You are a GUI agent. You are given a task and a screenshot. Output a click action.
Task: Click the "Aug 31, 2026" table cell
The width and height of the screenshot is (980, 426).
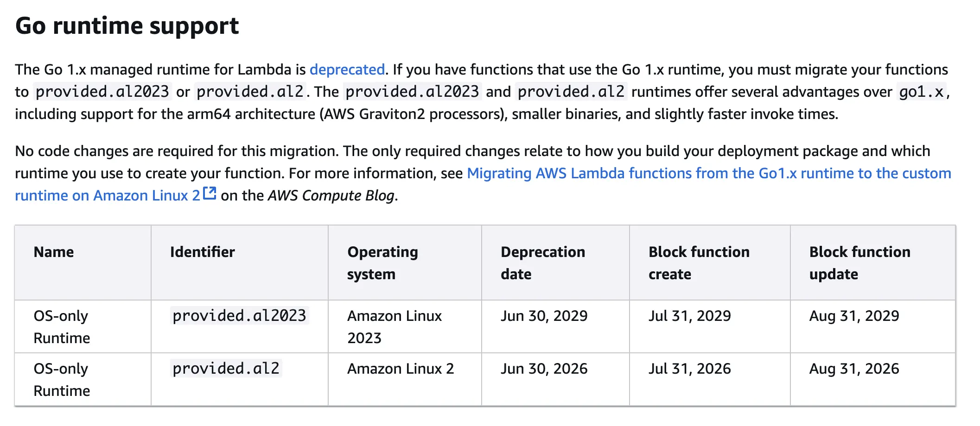pyautogui.click(x=854, y=369)
